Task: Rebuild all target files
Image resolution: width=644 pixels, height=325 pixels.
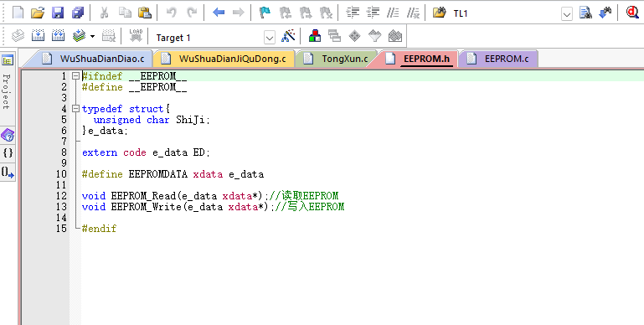Action: (x=58, y=36)
